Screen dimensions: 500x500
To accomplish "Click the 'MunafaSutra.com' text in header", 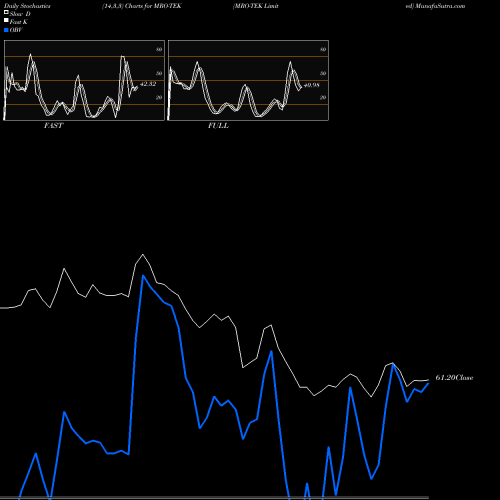I will (440, 6).
